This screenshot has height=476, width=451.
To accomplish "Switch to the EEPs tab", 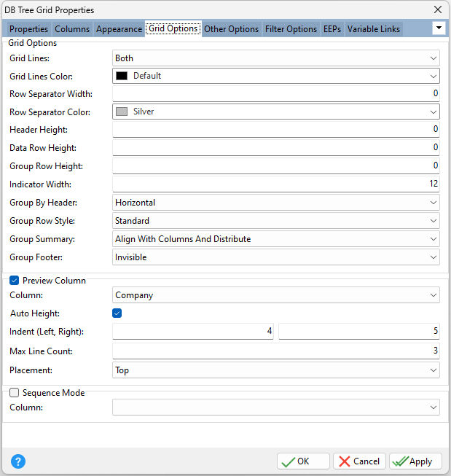I will tap(332, 29).
